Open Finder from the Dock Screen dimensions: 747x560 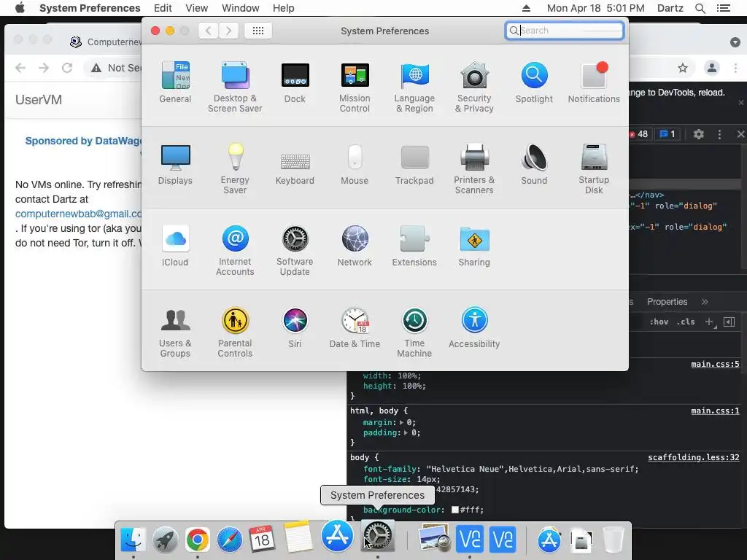(133, 540)
